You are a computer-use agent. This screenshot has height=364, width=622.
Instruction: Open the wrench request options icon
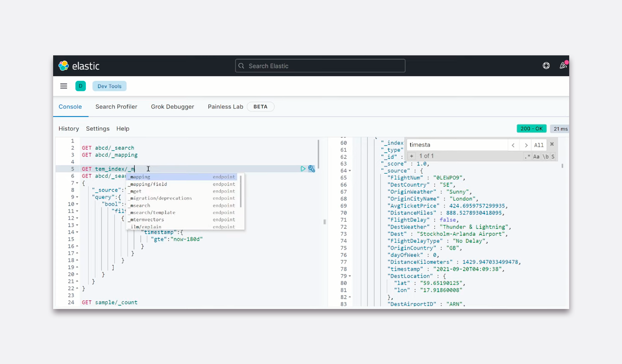[x=311, y=169]
